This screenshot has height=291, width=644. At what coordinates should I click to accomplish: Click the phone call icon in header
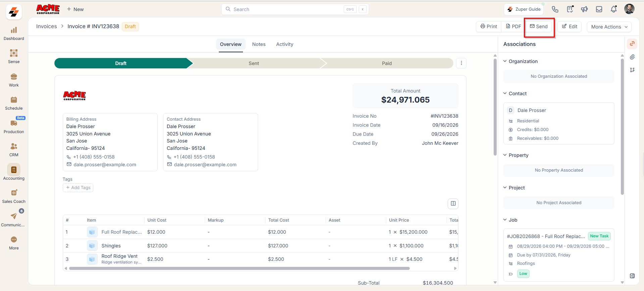555,9
